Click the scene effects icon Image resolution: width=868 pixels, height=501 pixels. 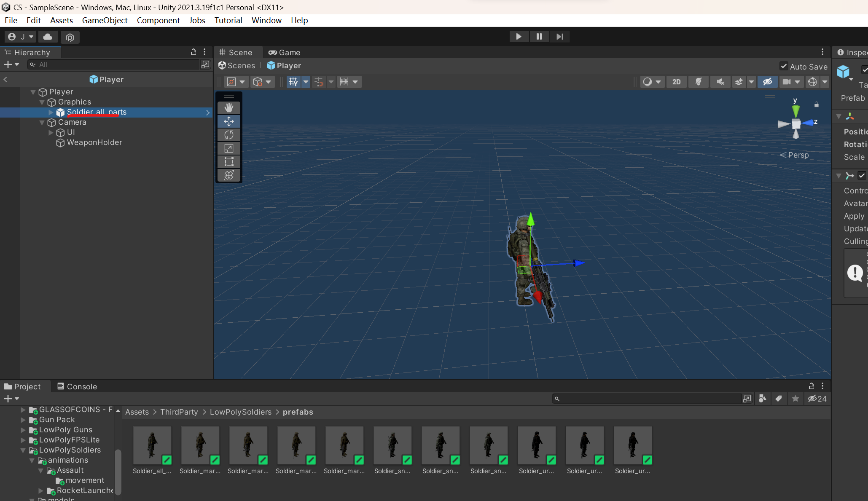[x=739, y=82]
